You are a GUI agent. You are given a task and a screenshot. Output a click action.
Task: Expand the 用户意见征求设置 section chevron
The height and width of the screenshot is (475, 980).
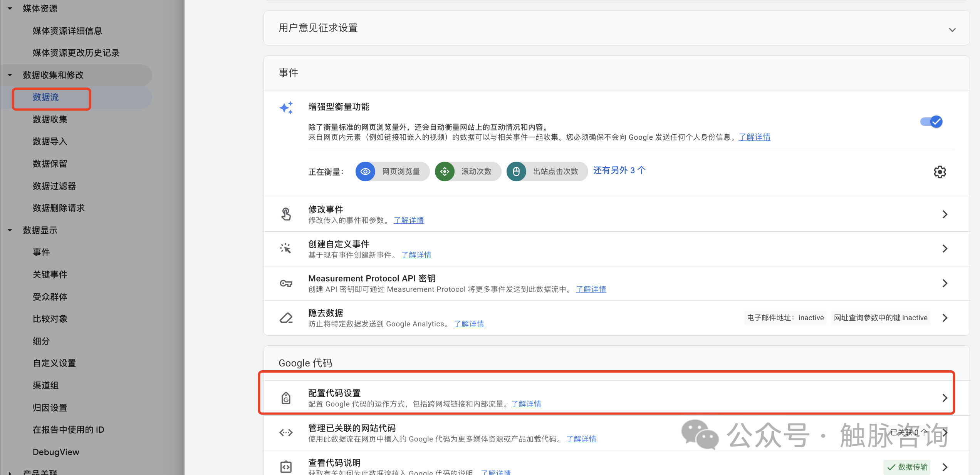pos(952,30)
